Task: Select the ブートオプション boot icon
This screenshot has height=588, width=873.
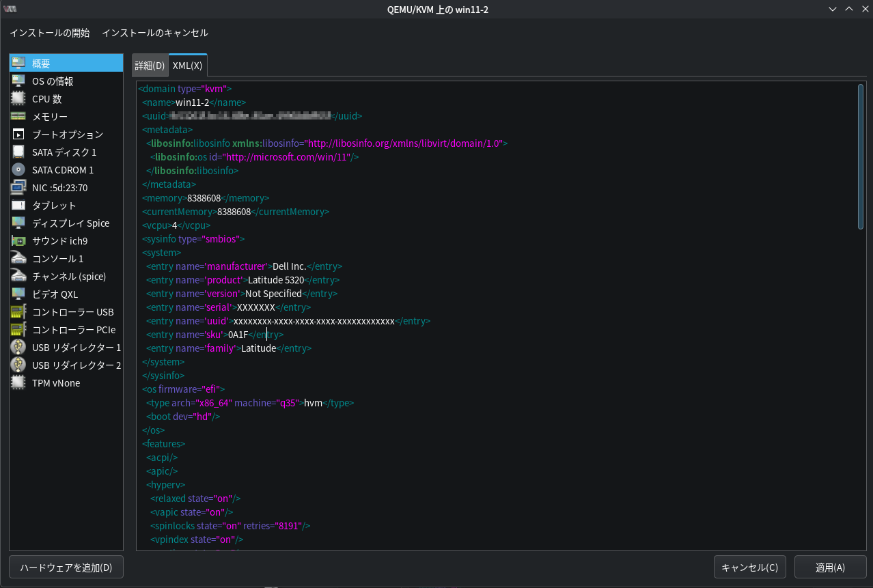Action: click(18, 135)
